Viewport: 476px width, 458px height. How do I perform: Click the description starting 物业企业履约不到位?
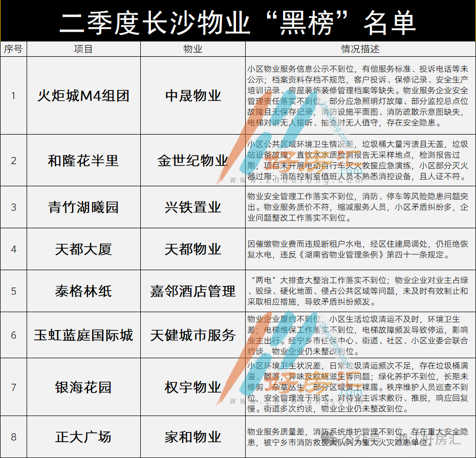(x=358, y=335)
